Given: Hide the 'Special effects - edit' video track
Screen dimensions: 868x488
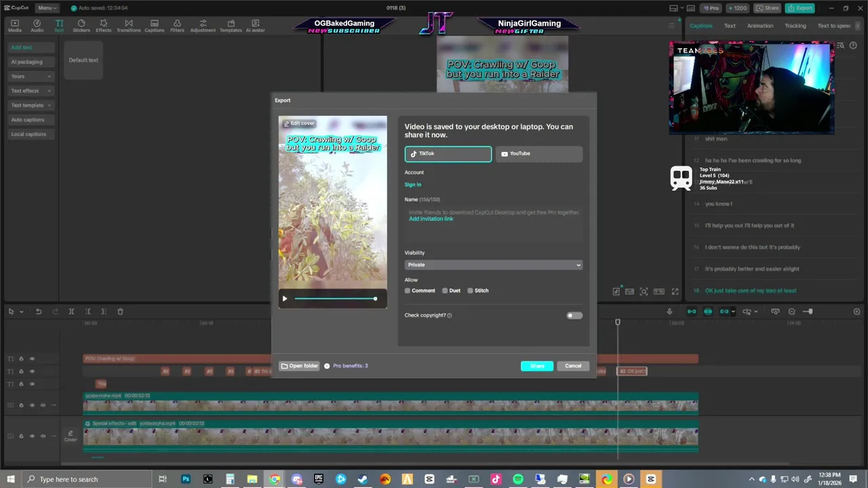Looking at the screenshot, I should click(32, 436).
